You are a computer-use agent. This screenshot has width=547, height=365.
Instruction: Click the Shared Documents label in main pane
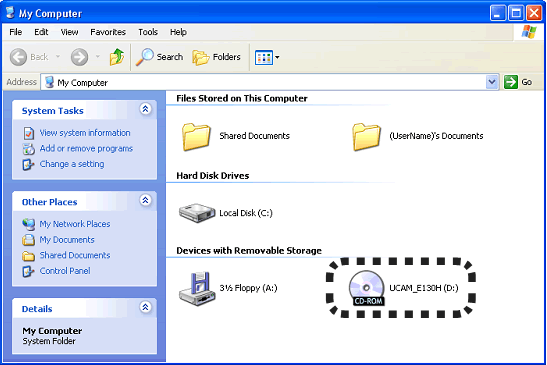tap(255, 136)
